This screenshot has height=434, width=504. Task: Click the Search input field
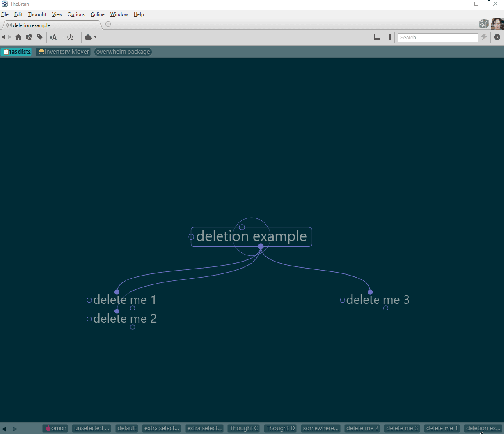click(x=438, y=37)
